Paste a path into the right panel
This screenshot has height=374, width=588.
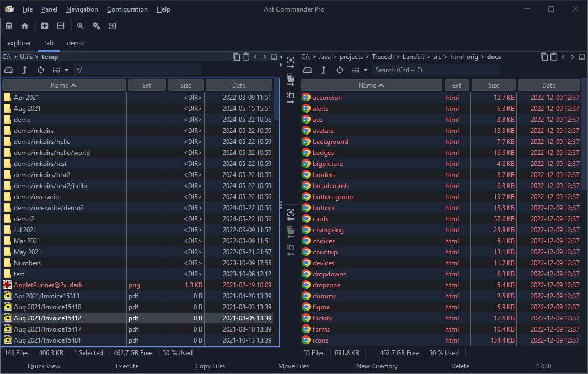tap(554, 57)
